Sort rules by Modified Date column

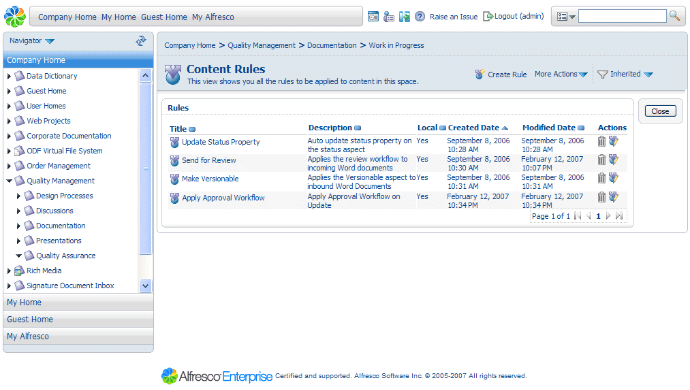553,128
